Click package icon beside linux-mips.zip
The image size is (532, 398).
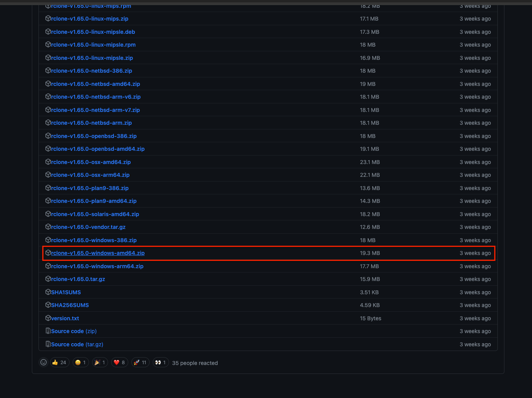pyautogui.click(x=48, y=18)
